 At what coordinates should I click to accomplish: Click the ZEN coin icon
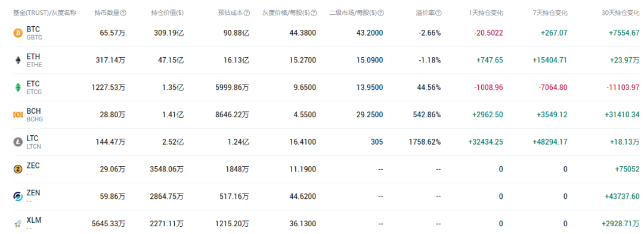pyautogui.click(x=18, y=196)
